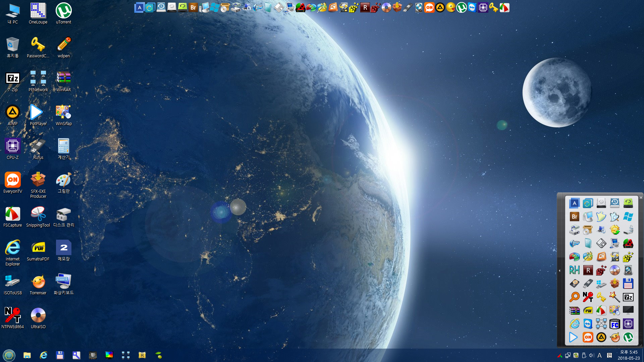Image resolution: width=644 pixels, height=362 pixels.
Task: Select the EveryonTV desktop icon
Action: tap(13, 183)
